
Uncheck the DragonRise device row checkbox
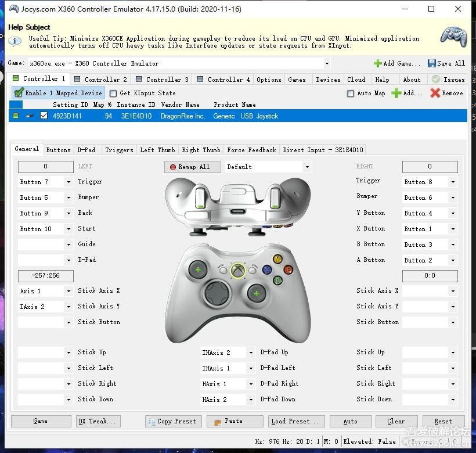pos(44,116)
